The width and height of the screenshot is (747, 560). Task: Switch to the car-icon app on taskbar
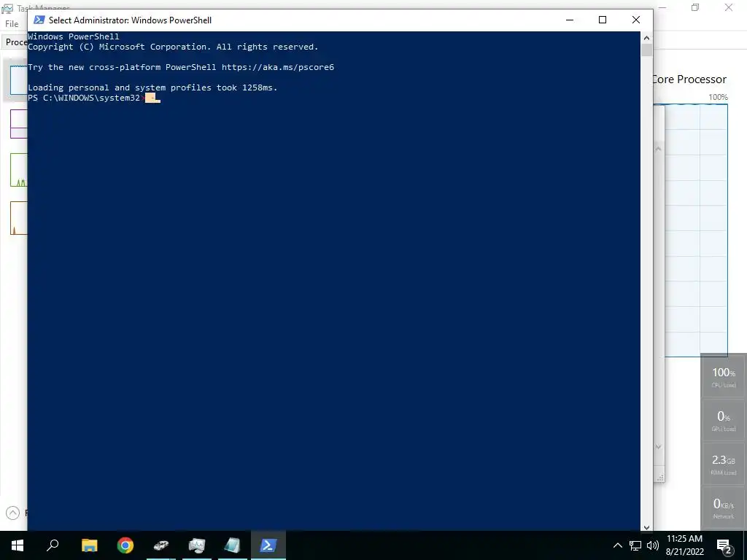[161, 545]
